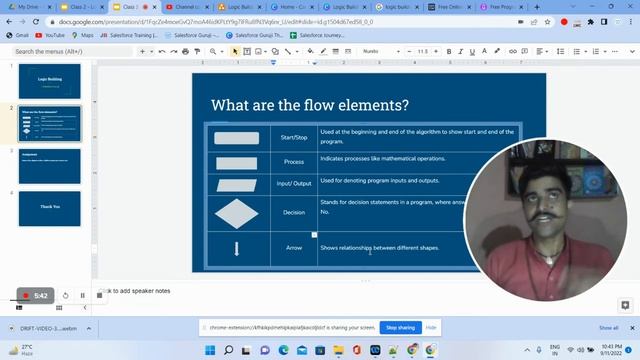Screen dimensions: 640x360
Task: Click Show all downloads
Action: (609, 328)
